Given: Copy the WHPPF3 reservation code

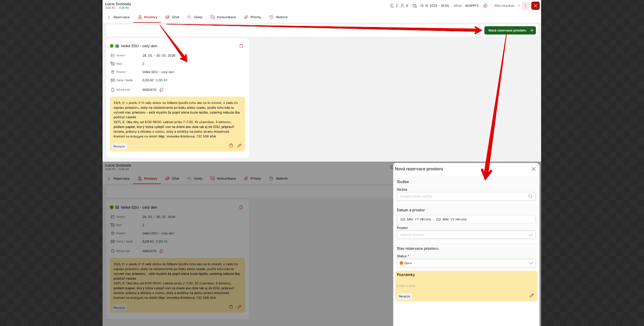Looking at the screenshot, I should pos(485,6).
